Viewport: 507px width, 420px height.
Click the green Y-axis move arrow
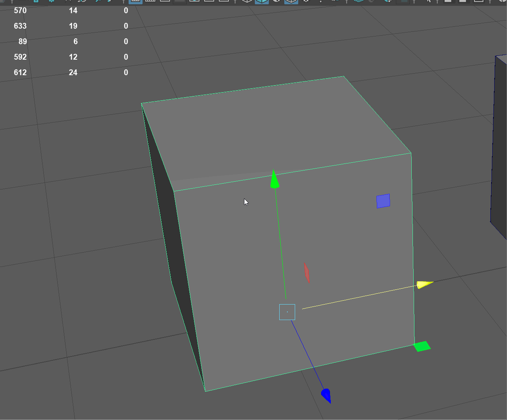pos(274,180)
